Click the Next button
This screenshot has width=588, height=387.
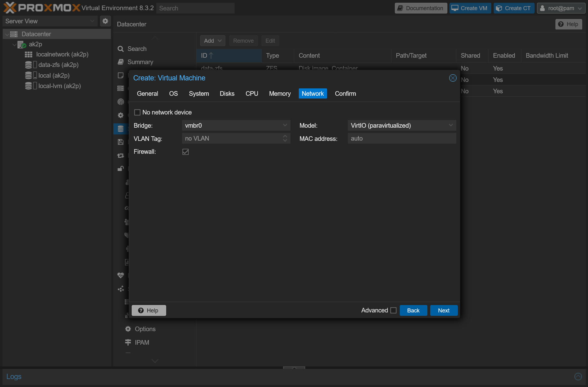pos(444,310)
